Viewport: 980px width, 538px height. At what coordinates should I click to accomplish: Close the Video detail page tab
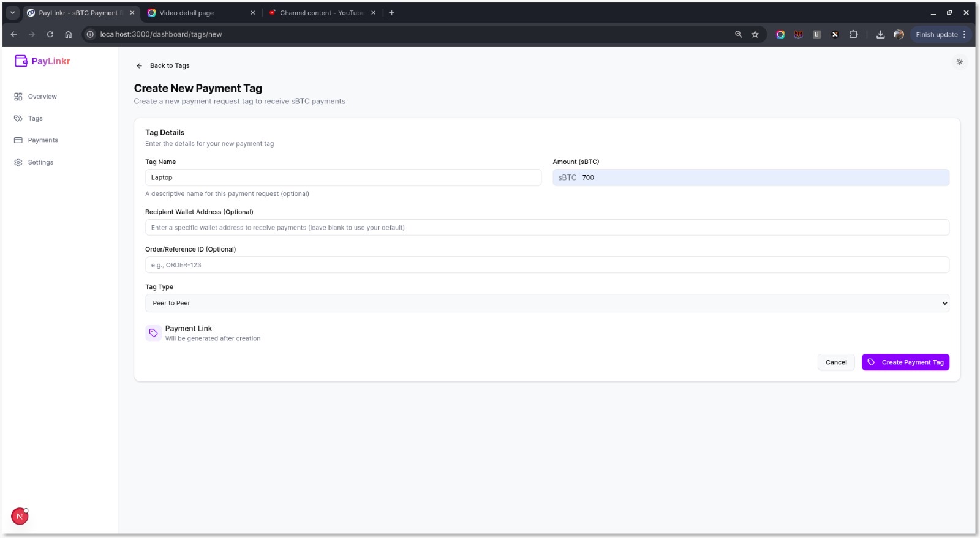[x=252, y=13]
